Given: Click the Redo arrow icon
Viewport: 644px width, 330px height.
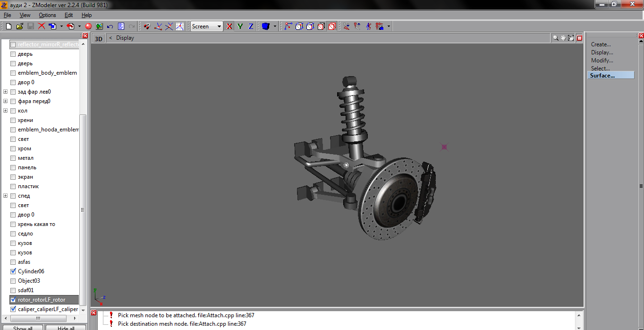Looking at the screenshot, I should (x=132, y=26).
